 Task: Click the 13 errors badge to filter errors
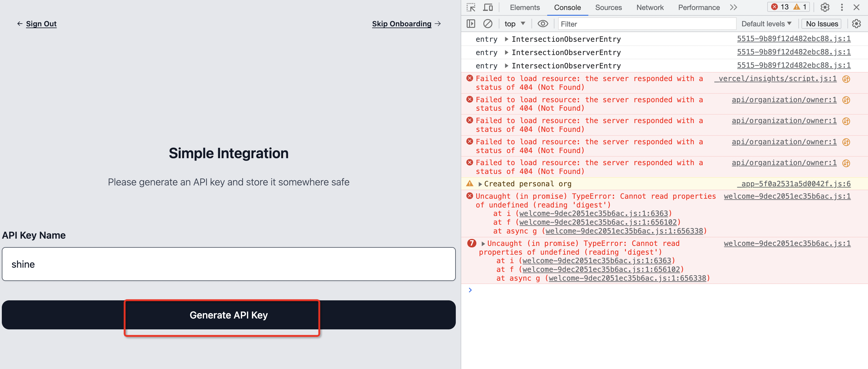(780, 7)
